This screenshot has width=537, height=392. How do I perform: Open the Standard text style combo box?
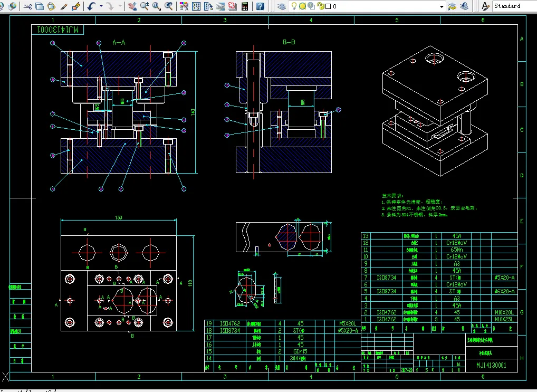click(x=514, y=6)
